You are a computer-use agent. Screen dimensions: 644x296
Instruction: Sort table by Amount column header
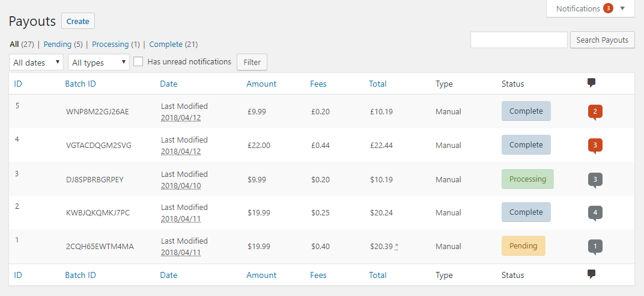[x=261, y=84]
